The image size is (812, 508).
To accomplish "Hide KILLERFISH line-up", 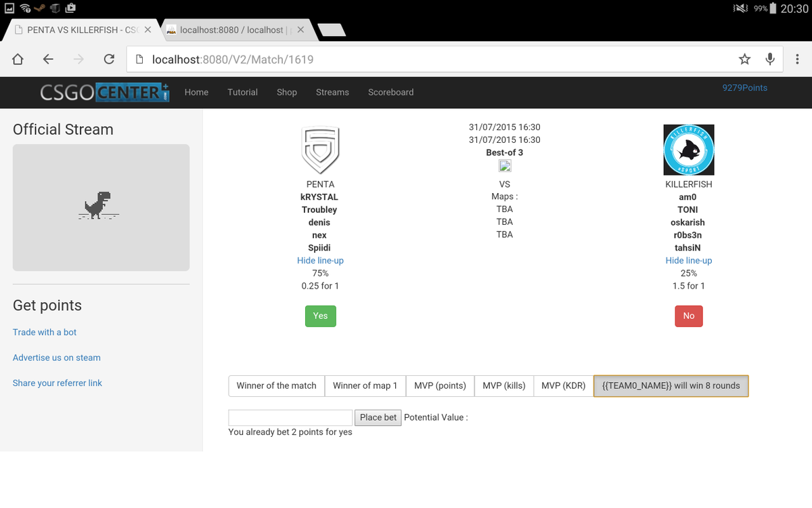I will point(689,260).
